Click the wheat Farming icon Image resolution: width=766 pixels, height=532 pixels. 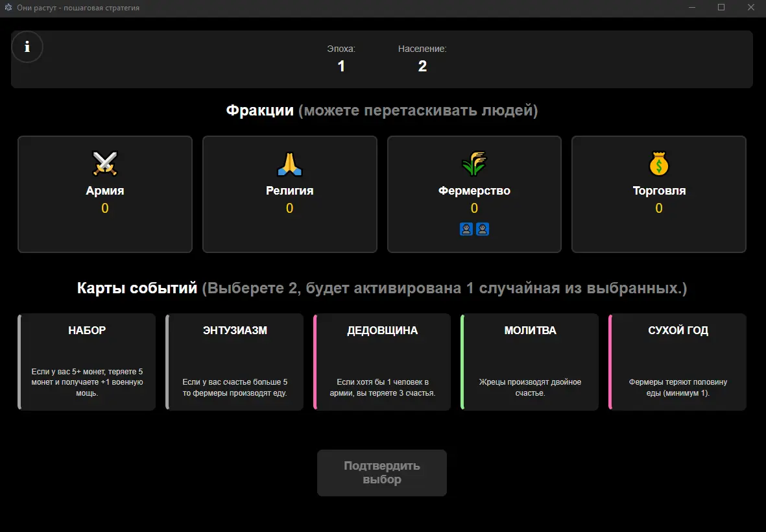pyautogui.click(x=474, y=164)
